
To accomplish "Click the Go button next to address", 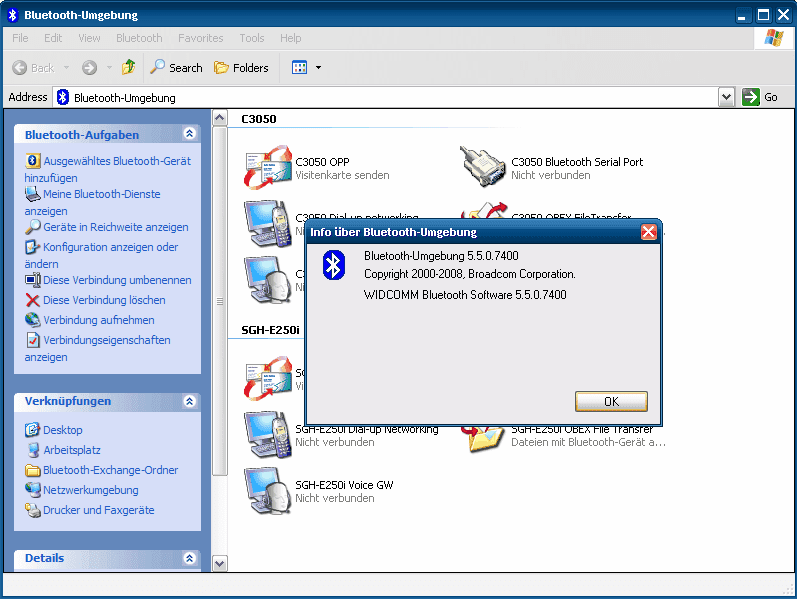I will 760,97.
